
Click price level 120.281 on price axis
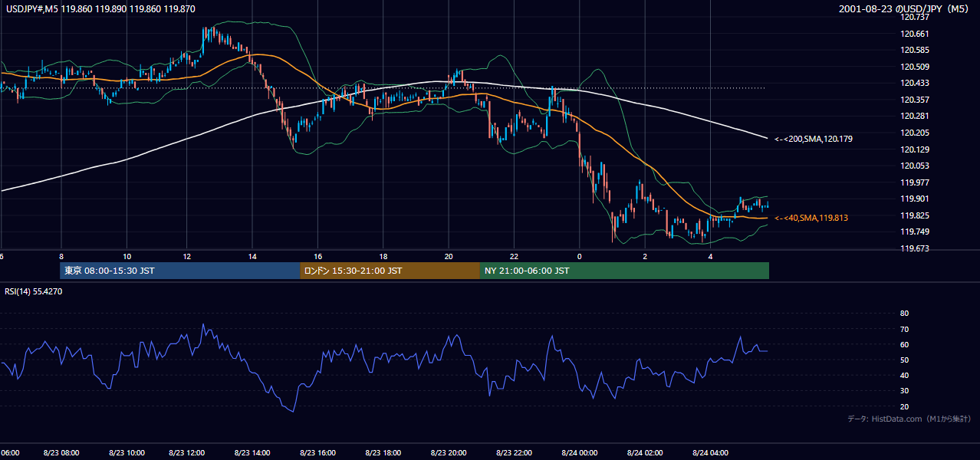[x=914, y=117]
